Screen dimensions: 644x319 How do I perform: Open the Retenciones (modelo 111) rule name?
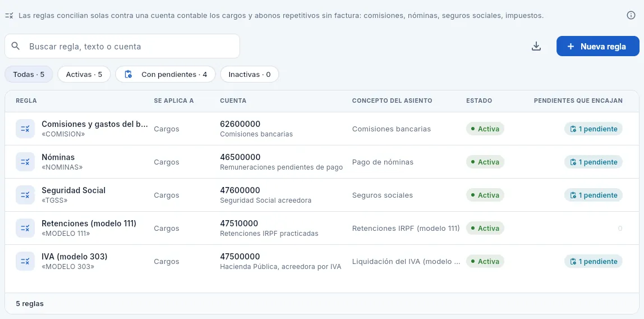tap(89, 223)
